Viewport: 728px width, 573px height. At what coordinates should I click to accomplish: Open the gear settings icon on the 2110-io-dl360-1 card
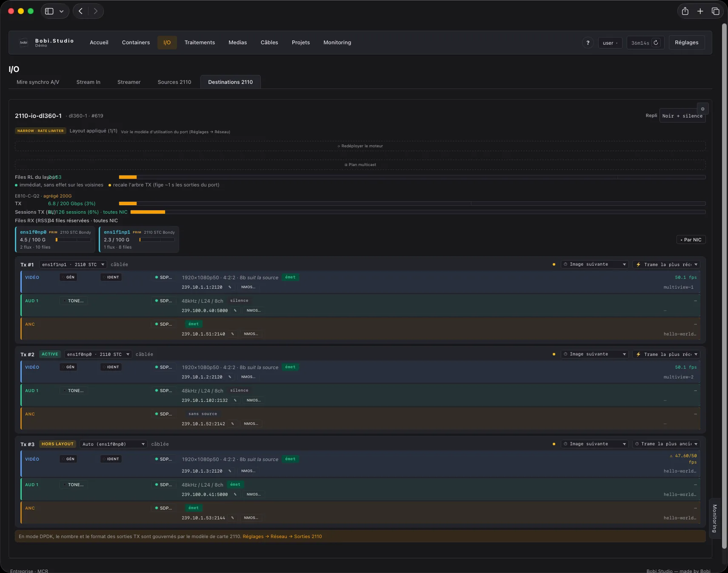coord(702,109)
